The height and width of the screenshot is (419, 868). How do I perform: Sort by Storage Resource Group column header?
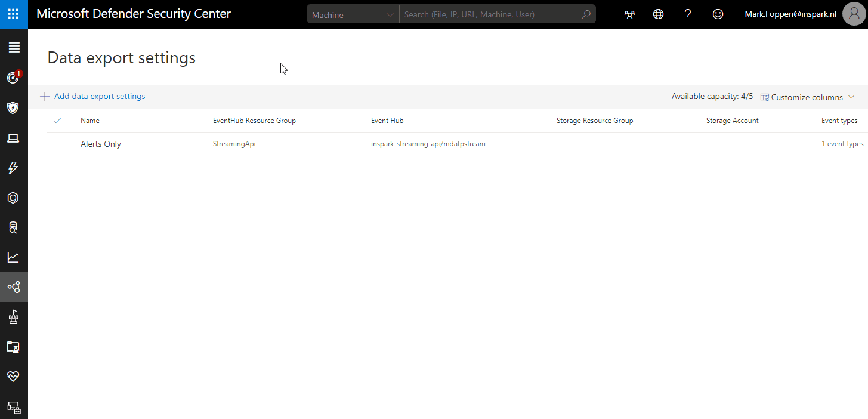click(595, 121)
